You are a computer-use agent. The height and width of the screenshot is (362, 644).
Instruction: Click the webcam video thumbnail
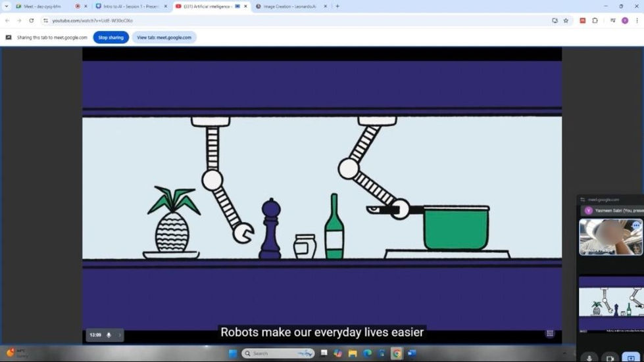tap(610, 237)
